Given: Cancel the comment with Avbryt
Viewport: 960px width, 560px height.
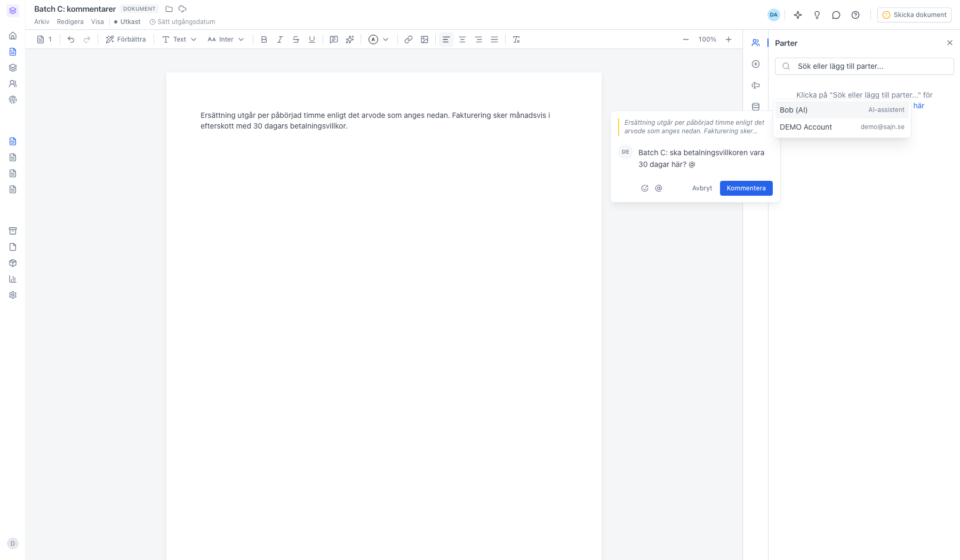Looking at the screenshot, I should click(x=702, y=188).
